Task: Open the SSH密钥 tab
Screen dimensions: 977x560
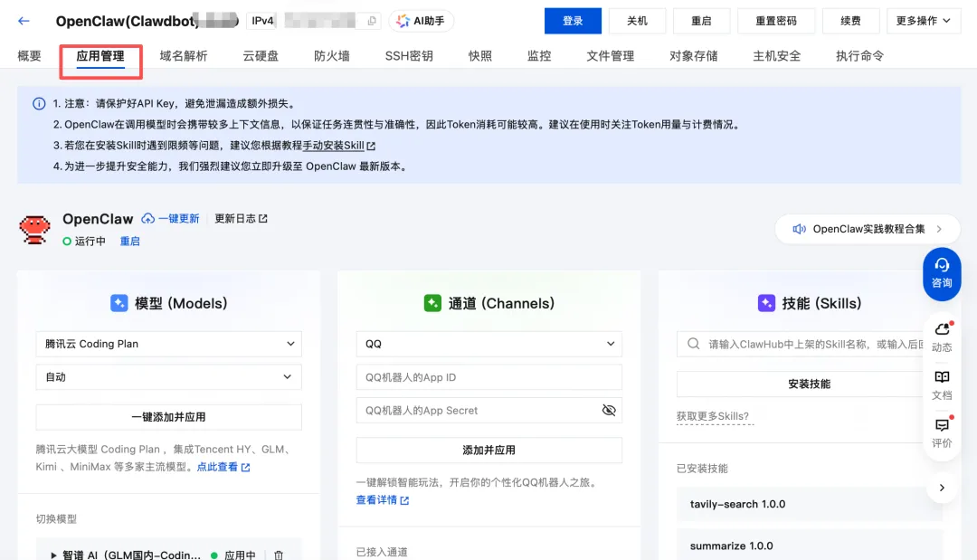Action: point(409,56)
